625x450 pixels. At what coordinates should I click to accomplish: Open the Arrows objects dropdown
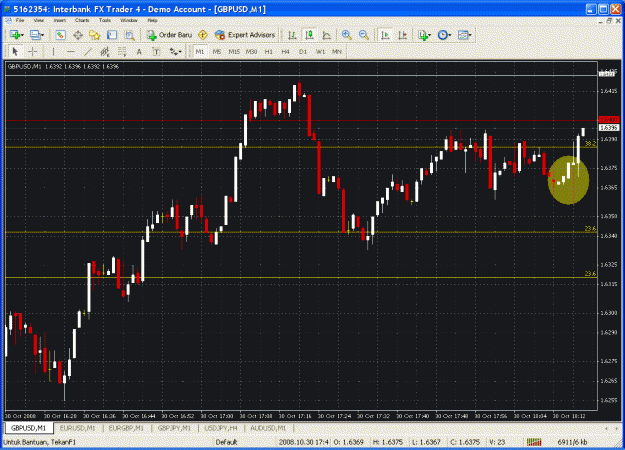175,51
